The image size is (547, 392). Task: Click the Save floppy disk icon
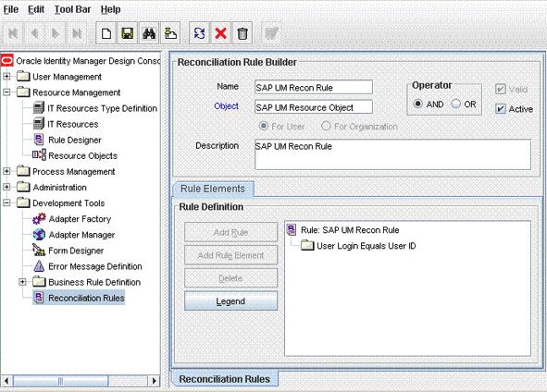[128, 33]
